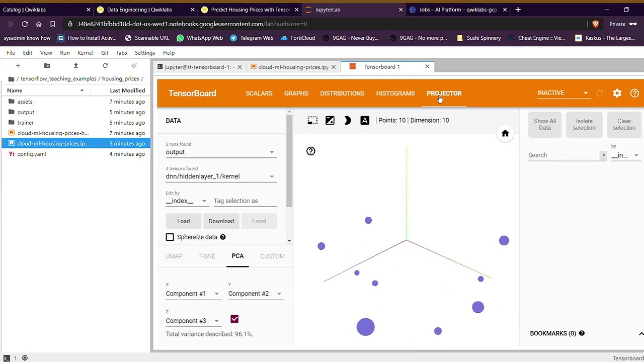The width and height of the screenshot is (644, 362).
Task: Switch to the T-SNE projection tab
Action: pos(207,256)
